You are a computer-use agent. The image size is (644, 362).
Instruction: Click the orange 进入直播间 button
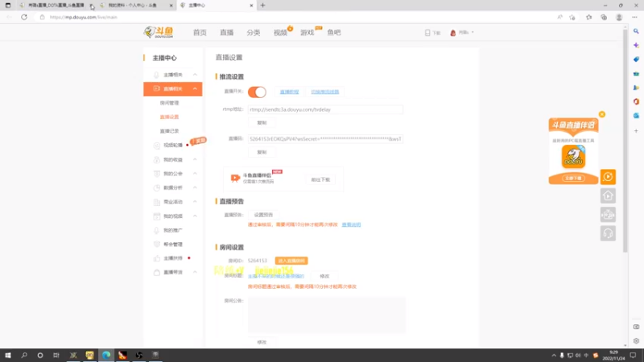pos(291,261)
